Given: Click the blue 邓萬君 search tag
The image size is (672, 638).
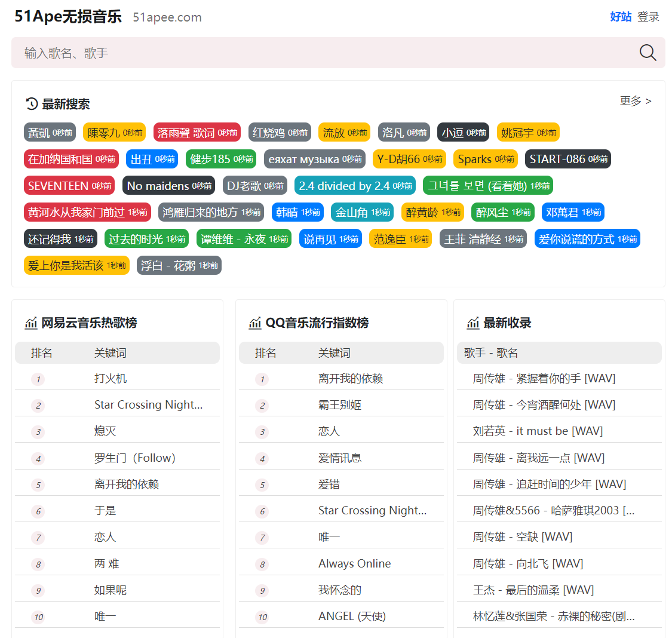Looking at the screenshot, I should (573, 212).
